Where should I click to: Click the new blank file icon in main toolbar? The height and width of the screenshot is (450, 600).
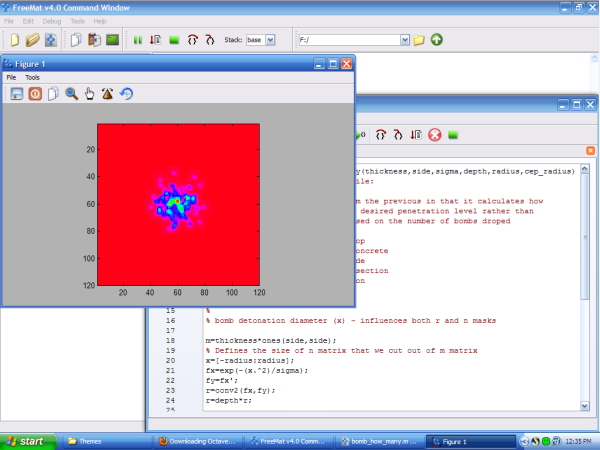pos(15,40)
